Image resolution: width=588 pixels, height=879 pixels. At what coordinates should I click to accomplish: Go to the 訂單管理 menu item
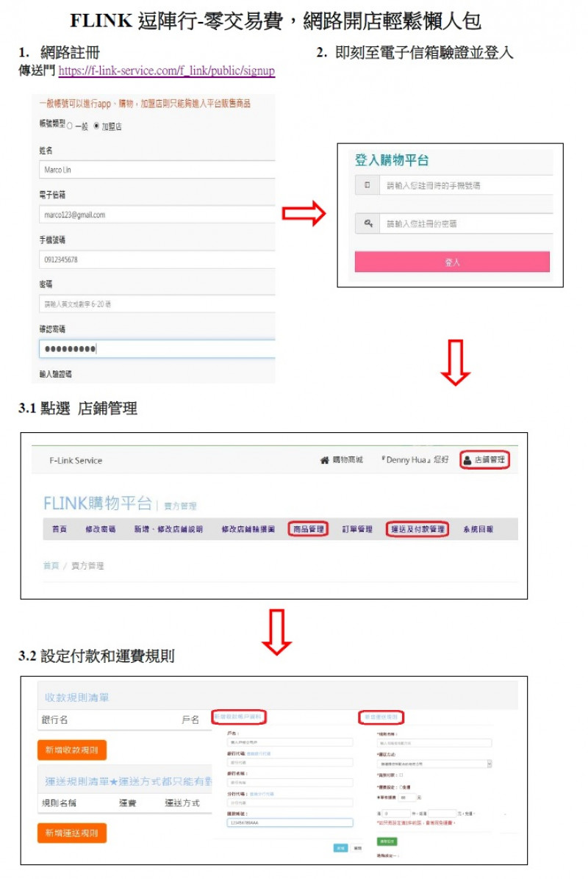357,529
